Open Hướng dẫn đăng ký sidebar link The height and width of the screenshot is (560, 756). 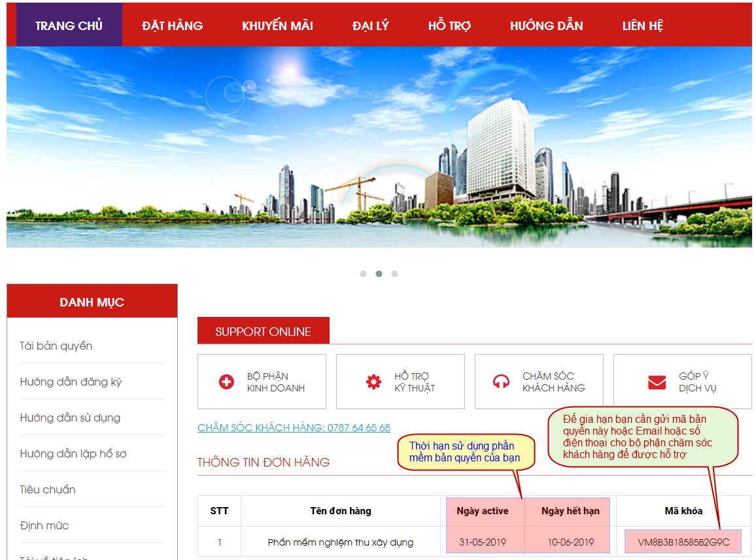(x=71, y=382)
